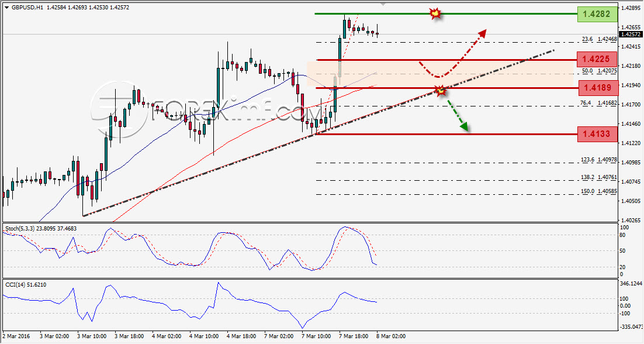
Task: Click the 4 Mar 02:00 time label
Action: point(167,336)
